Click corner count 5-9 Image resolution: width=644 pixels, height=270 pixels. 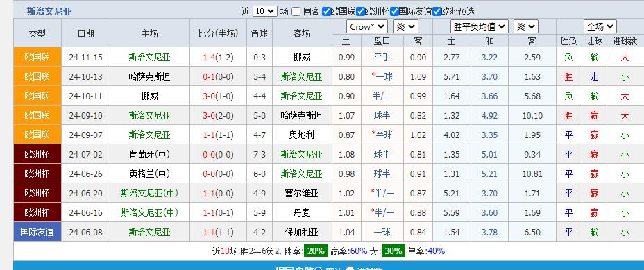click(260, 212)
